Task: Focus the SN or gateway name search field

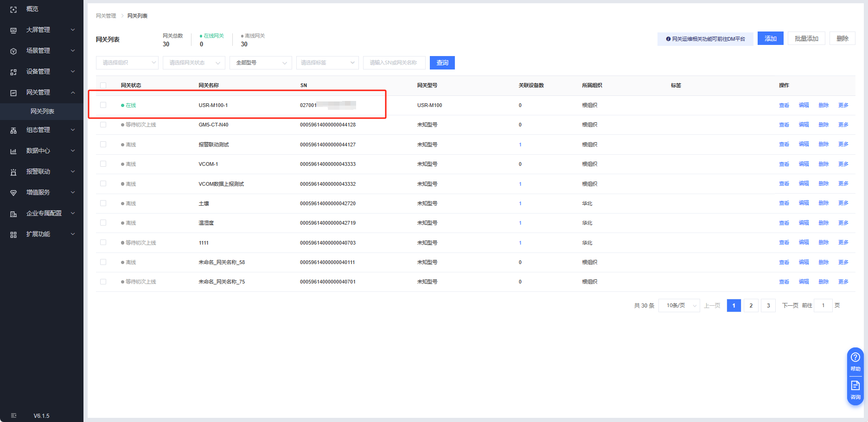Action: [x=394, y=63]
